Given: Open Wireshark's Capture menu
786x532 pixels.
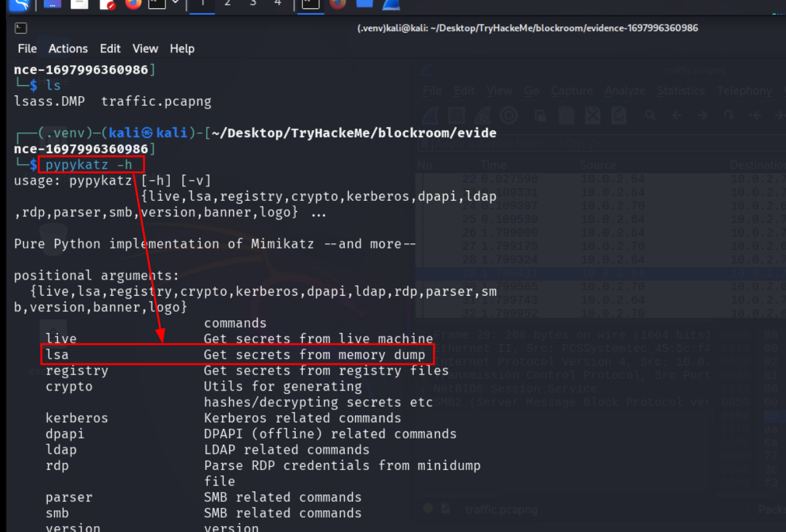Looking at the screenshot, I should pos(572,91).
